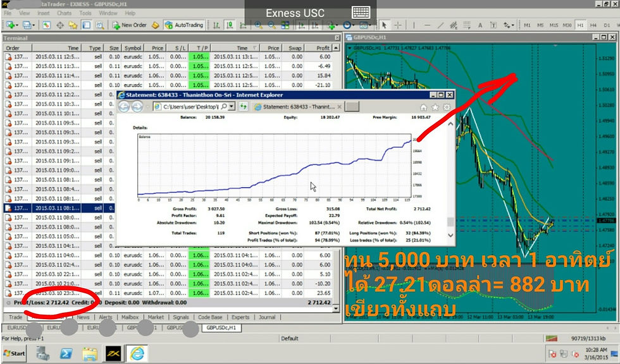This screenshot has height=364, width=620.
Task: Switch to M15 timeframe
Action: 554,25
